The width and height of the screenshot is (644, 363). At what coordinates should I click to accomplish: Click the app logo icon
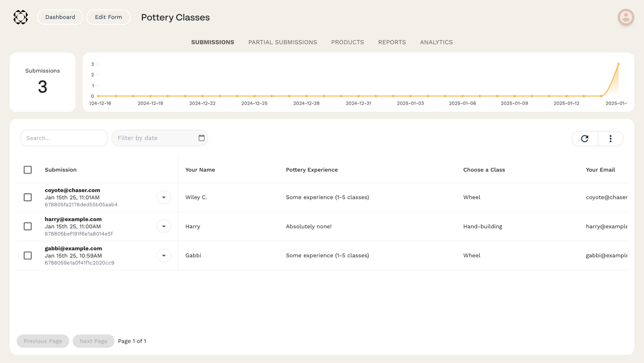(21, 17)
